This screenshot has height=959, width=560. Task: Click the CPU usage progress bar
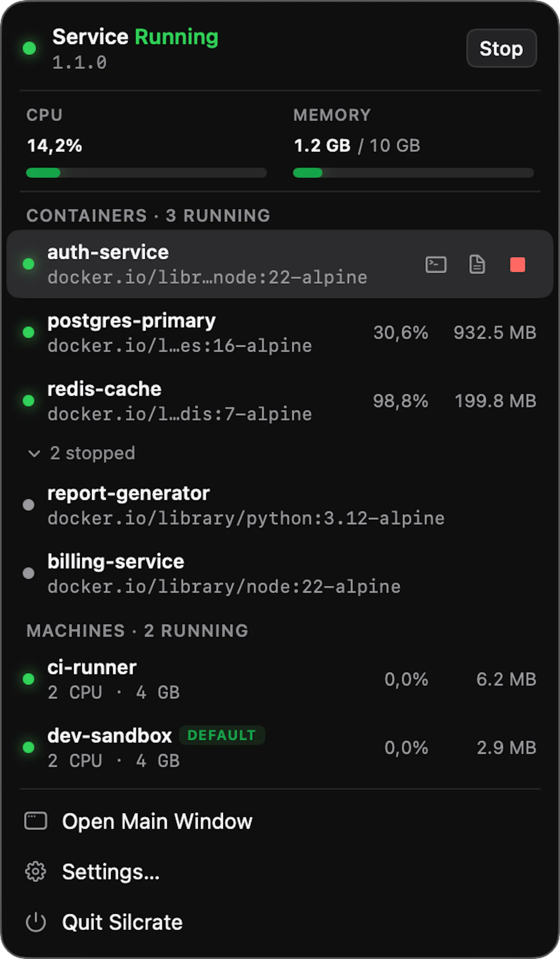[x=146, y=173]
